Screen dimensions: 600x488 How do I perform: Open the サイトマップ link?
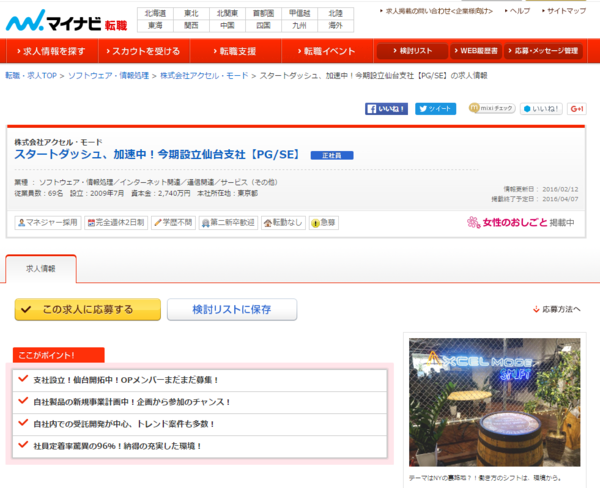[x=564, y=11]
